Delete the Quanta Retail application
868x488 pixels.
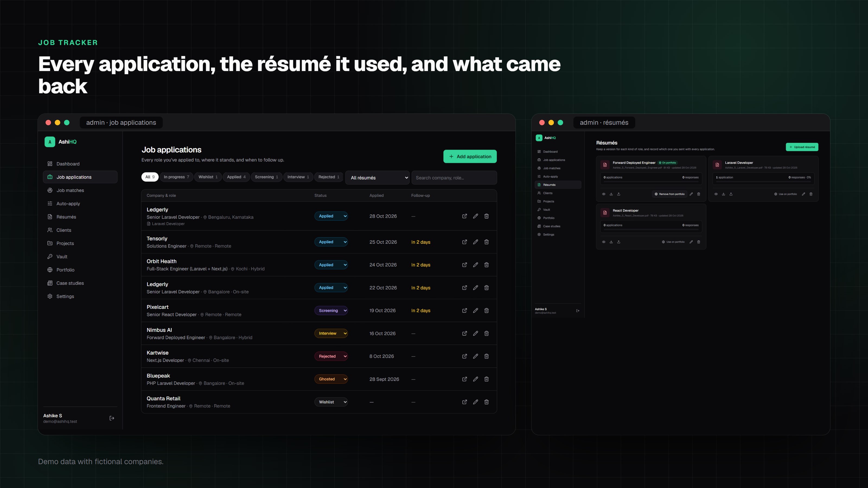487,402
